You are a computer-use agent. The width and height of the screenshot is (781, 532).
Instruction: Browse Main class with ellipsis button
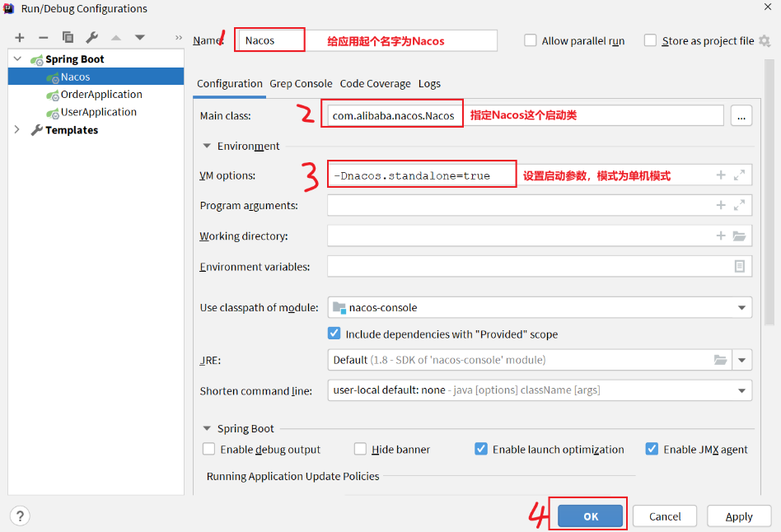point(741,116)
